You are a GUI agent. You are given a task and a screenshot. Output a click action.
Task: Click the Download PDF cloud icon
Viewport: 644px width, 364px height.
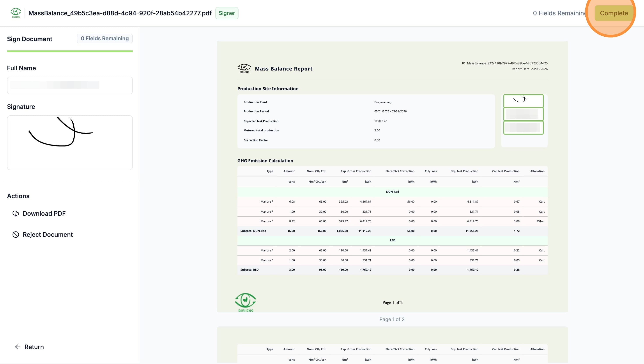point(16,214)
